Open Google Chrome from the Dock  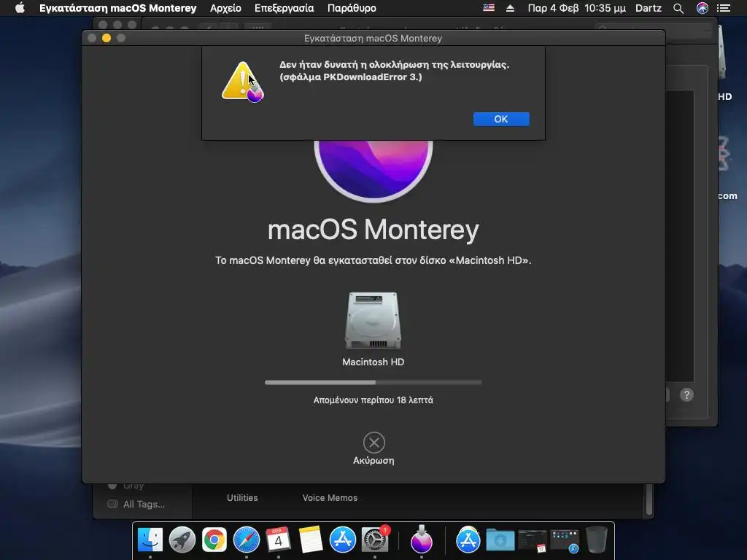point(214,540)
